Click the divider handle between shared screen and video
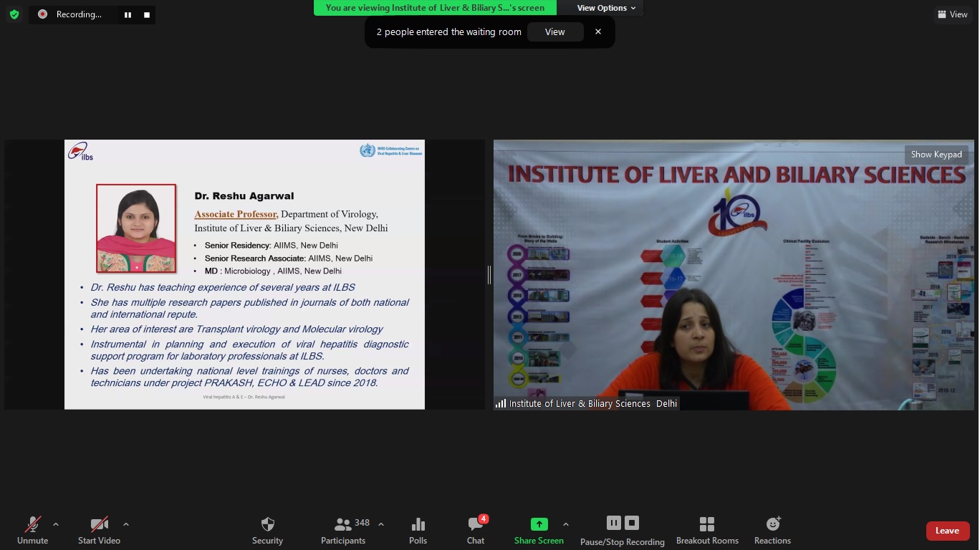Viewport: 980px width, 550px height. click(489, 275)
